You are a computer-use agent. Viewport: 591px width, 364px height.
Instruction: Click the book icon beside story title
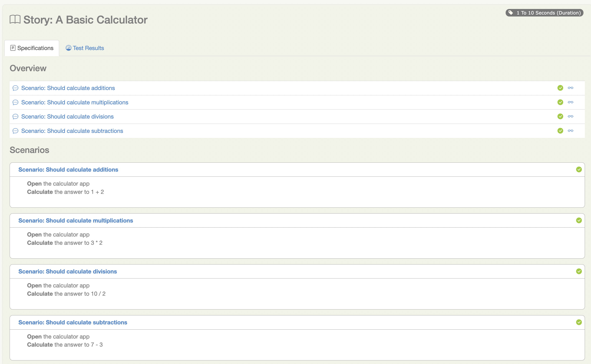click(15, 19)
